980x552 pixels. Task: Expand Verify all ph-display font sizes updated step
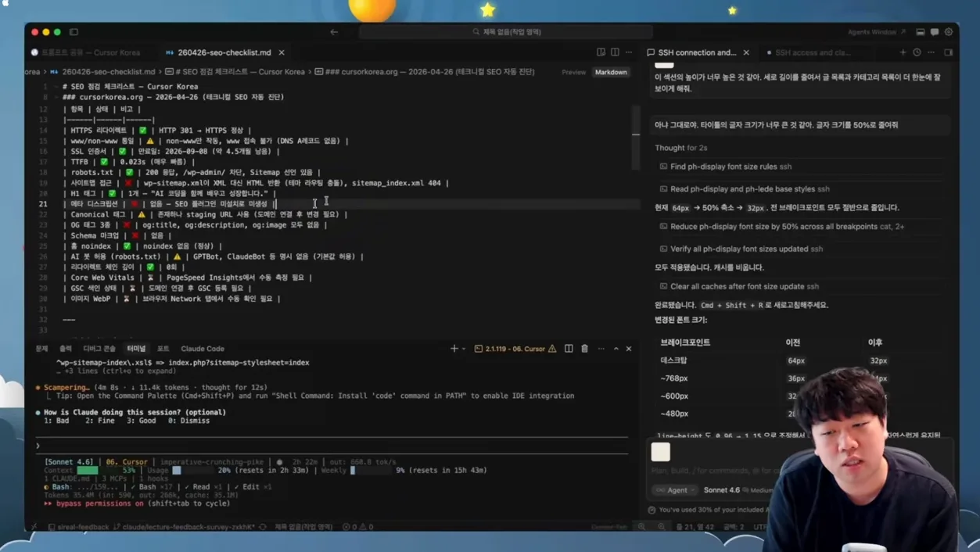coord(741,249)
